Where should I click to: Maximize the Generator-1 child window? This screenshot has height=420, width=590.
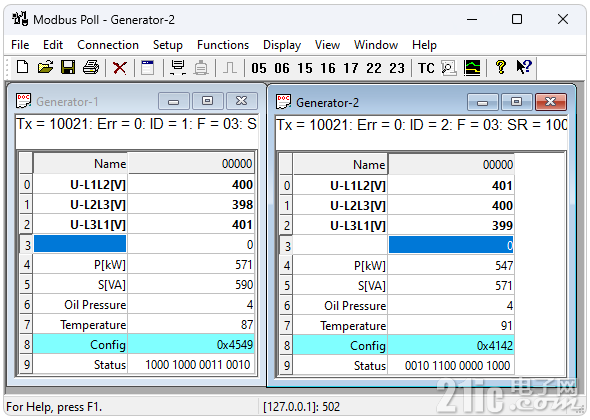(x=208, y=101)
